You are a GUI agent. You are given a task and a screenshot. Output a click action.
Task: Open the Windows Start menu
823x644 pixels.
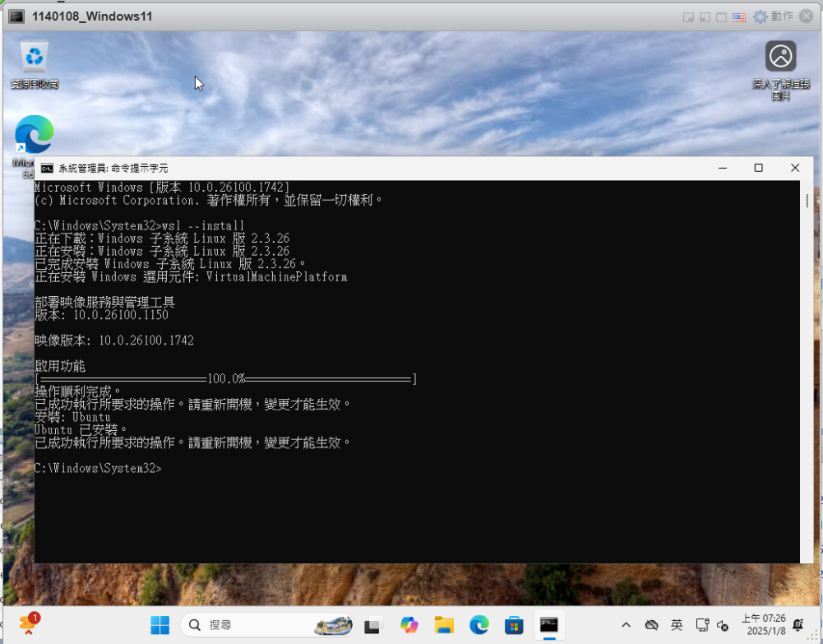(160, 625)
